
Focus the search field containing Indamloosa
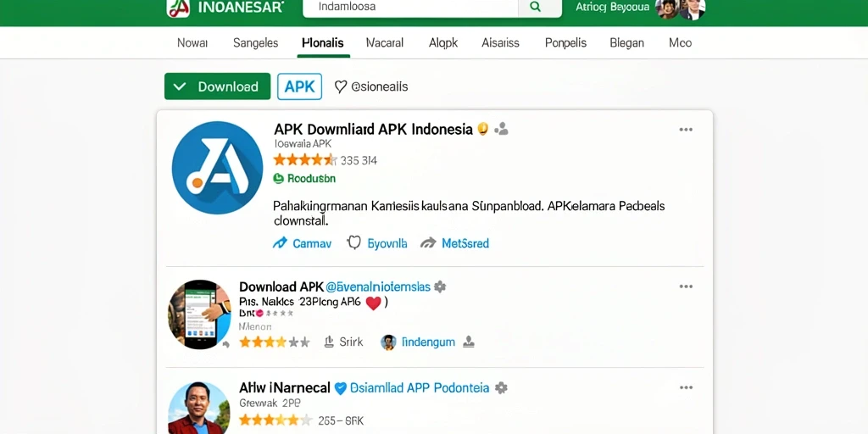tap(410, 7)
